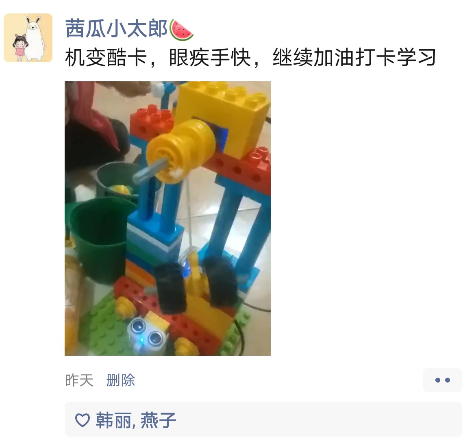Click the 昨天 timestamp label
Screen dimensions: 476x448
(x=79, y=380)
